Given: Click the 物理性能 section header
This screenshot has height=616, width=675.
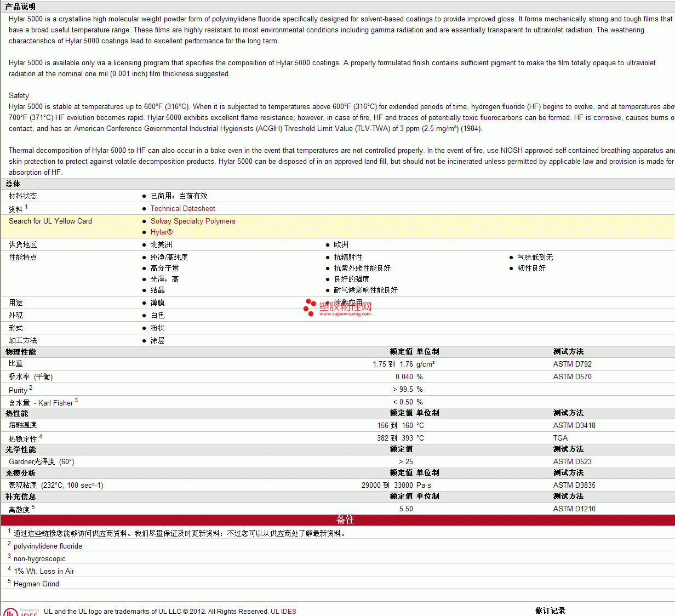Looking at the screenshot, I should click(x=21, y=352).
